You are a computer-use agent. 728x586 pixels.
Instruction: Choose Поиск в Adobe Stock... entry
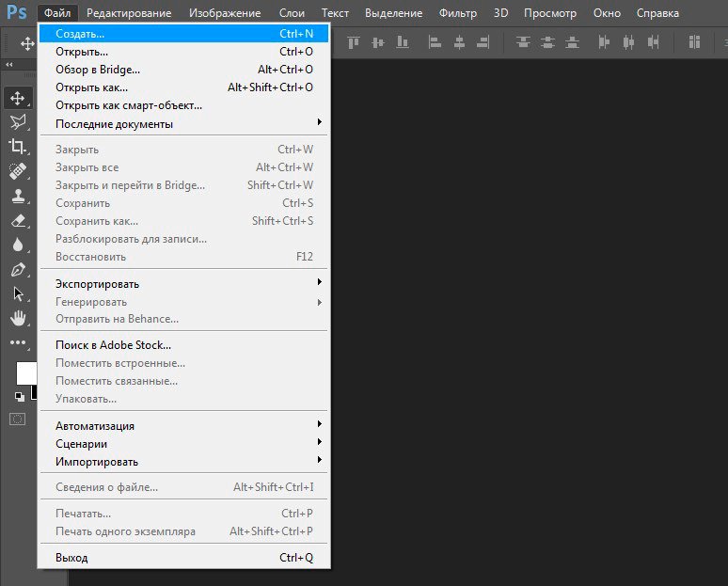click(183, 345)
